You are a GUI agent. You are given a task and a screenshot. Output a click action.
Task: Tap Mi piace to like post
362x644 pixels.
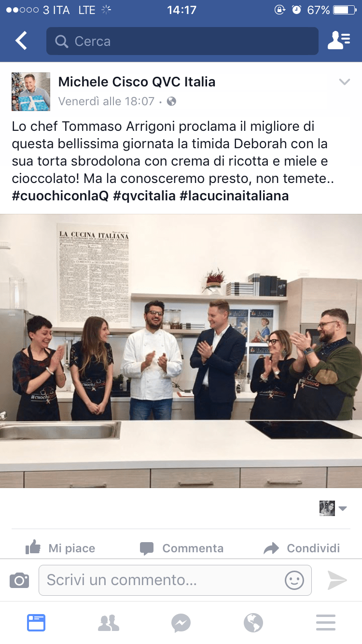[x=60, y=548]
